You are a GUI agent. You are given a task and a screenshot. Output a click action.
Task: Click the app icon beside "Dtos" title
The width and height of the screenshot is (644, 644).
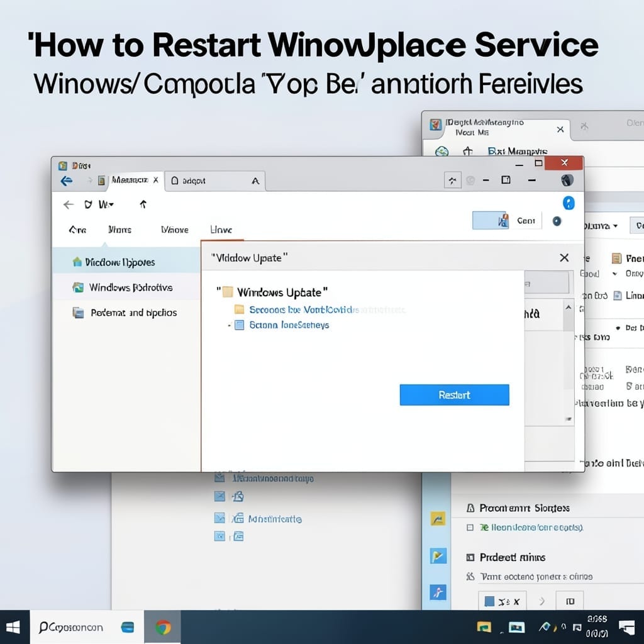click(x=62, y=165)
